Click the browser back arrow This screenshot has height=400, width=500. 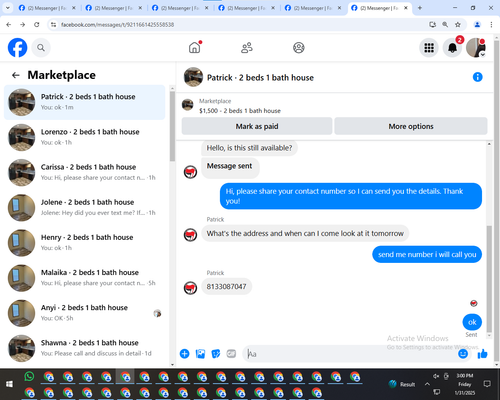9,24
